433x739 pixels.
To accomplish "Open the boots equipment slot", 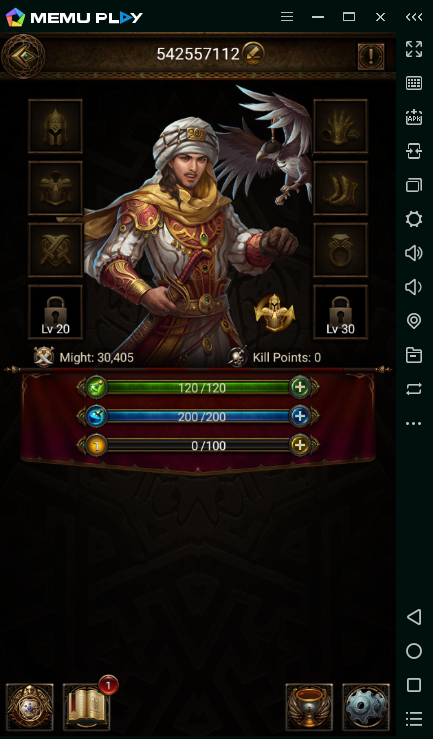I will [x=340, y=188].
